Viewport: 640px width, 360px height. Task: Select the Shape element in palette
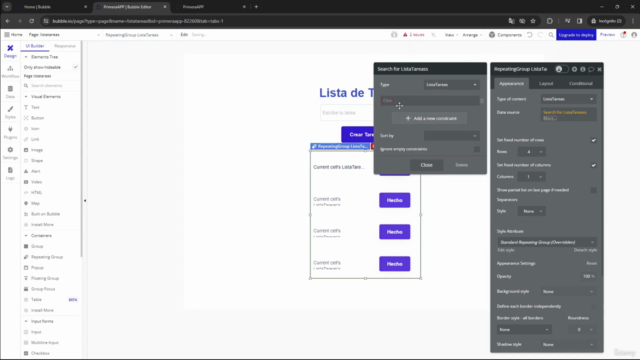coord(37,160)
